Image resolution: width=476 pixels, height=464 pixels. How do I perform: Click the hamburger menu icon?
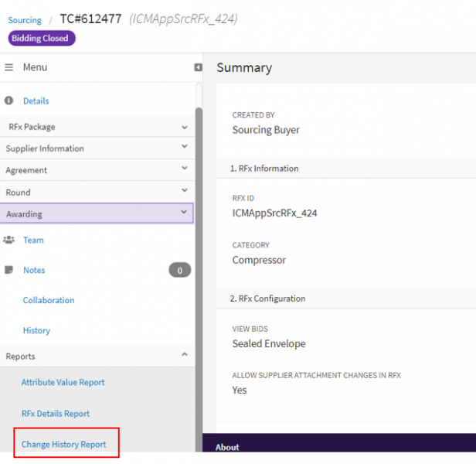(9, 67)
